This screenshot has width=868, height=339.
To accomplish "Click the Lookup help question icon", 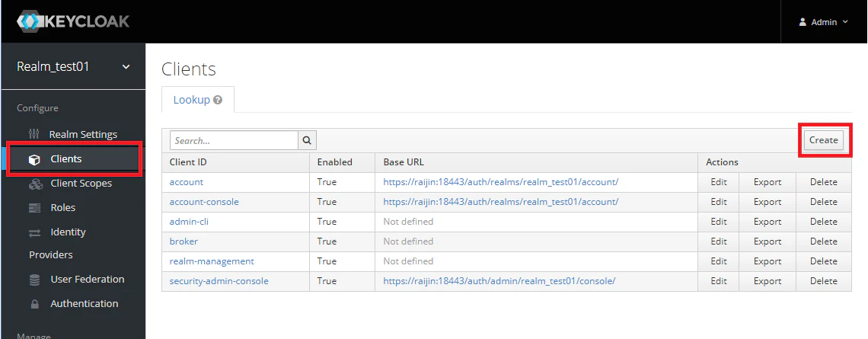I will [x=218, y=101].
